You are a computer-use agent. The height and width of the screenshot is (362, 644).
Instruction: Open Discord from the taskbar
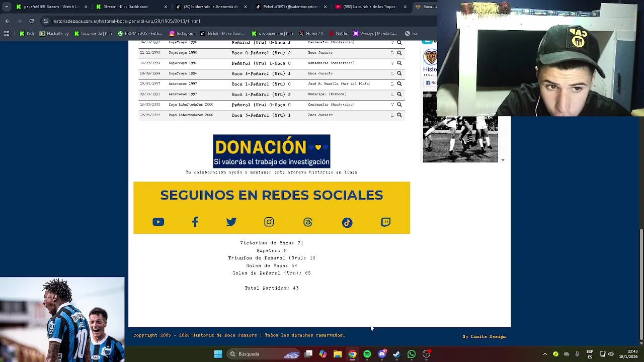pyautogui.click(x=382, y=354)
